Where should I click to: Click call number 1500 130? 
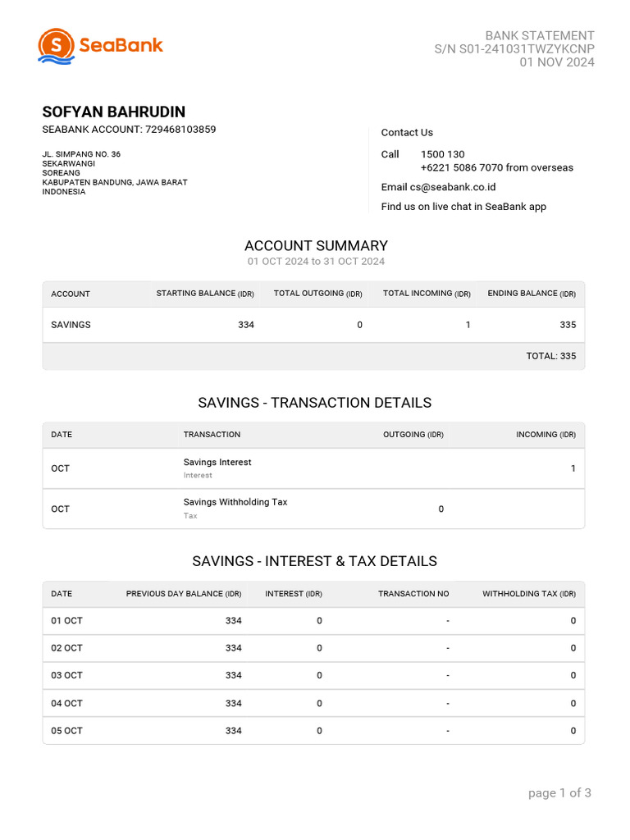[442, 154]
